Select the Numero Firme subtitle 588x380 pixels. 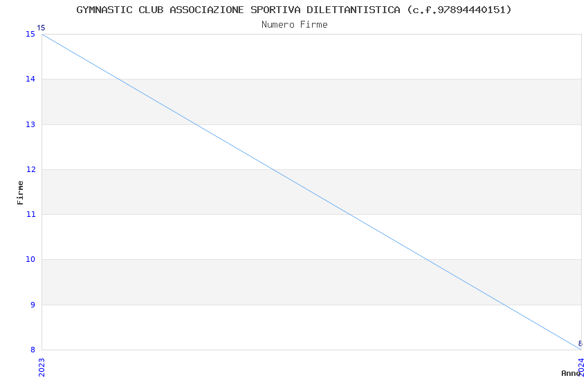click(x=294, y=24)
